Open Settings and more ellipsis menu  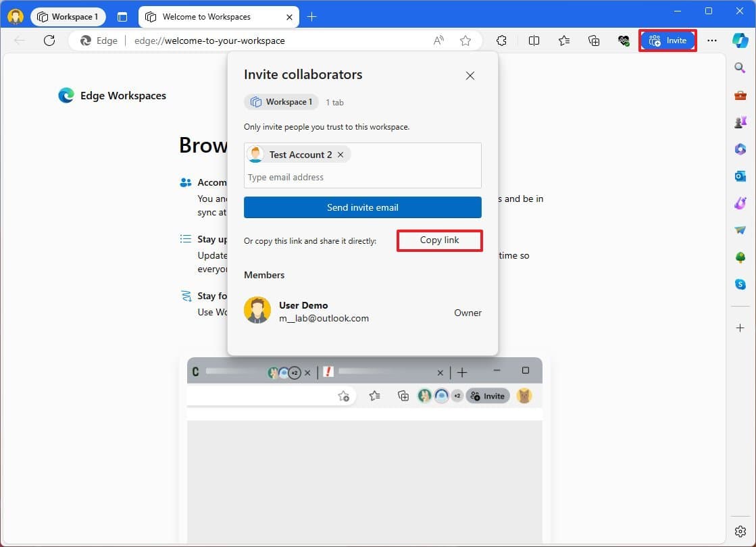[712, 41]
